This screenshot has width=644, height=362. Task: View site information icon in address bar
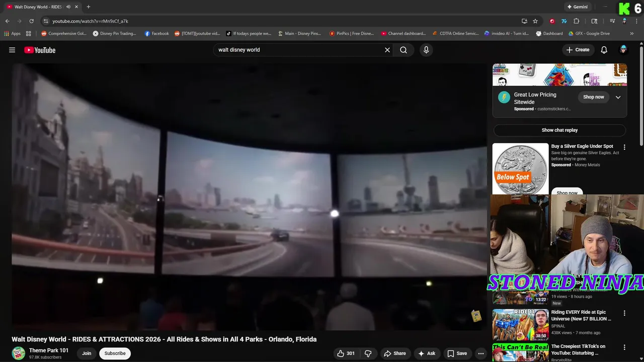[46, 21]
